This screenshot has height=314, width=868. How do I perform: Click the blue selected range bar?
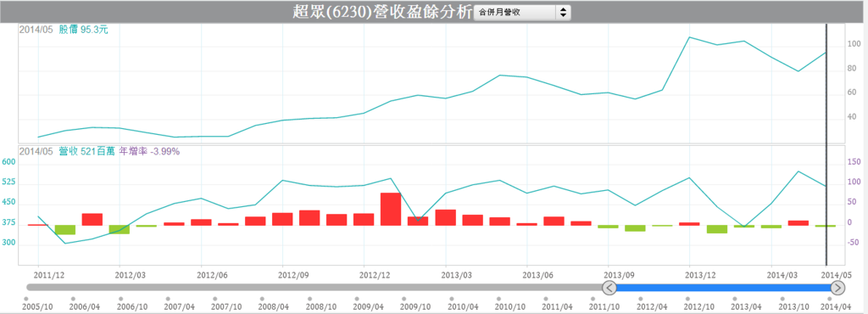tap(724, 288)
